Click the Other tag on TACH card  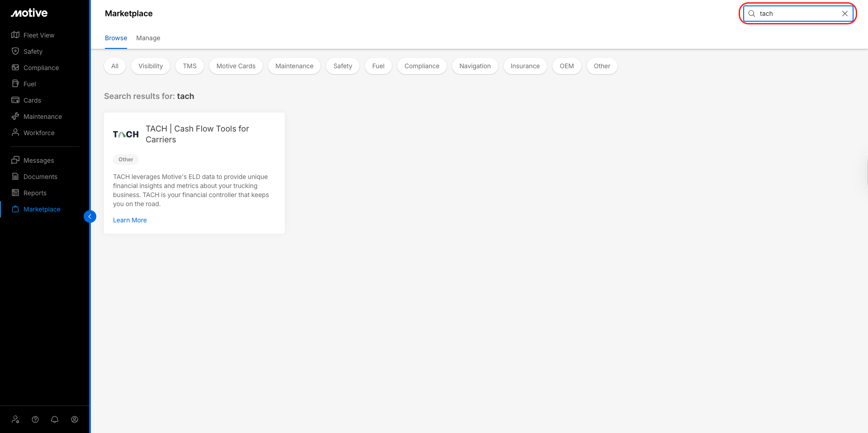coord(126,160)
